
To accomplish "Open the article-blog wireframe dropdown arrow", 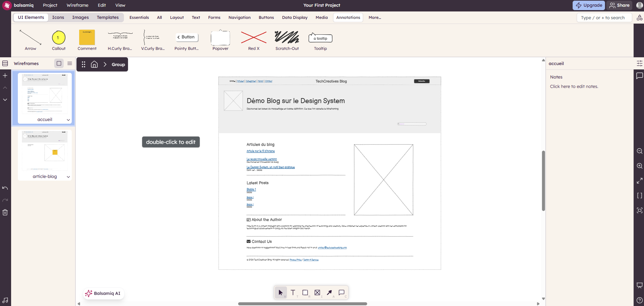I will tap(68, 177).
